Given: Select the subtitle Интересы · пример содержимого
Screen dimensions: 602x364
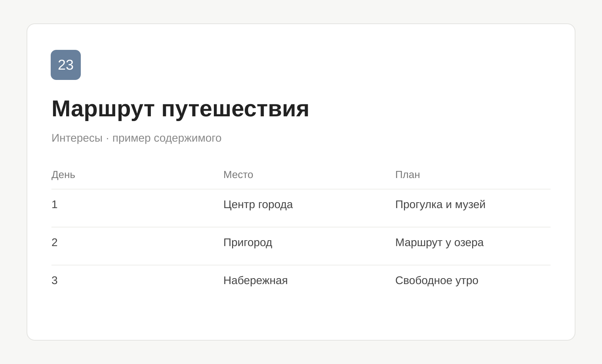Looking at the screenshot, I should 136,138.
